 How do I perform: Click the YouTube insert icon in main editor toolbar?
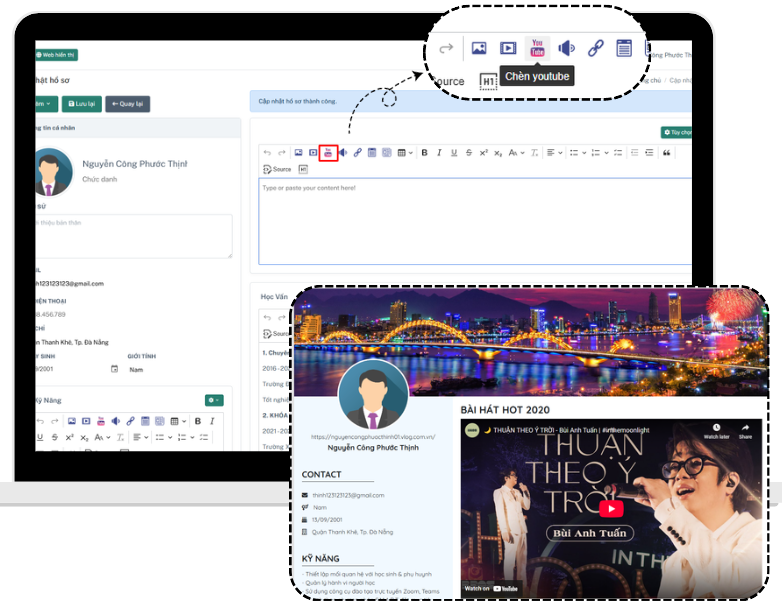[x=328, y=153]
